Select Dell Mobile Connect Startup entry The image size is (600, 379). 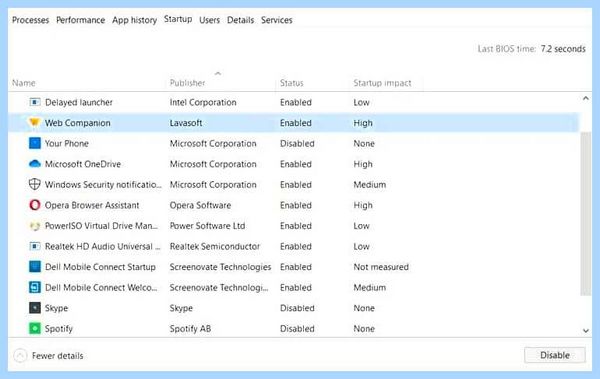tap(100, 267)
